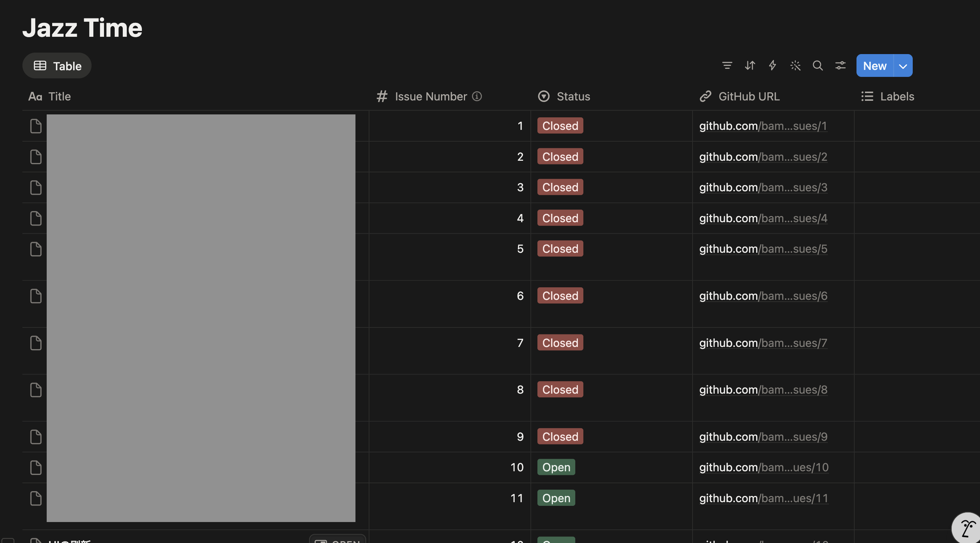Click Closed status tag of issue 4
This screenshot has width=980, height=543.
560,218
